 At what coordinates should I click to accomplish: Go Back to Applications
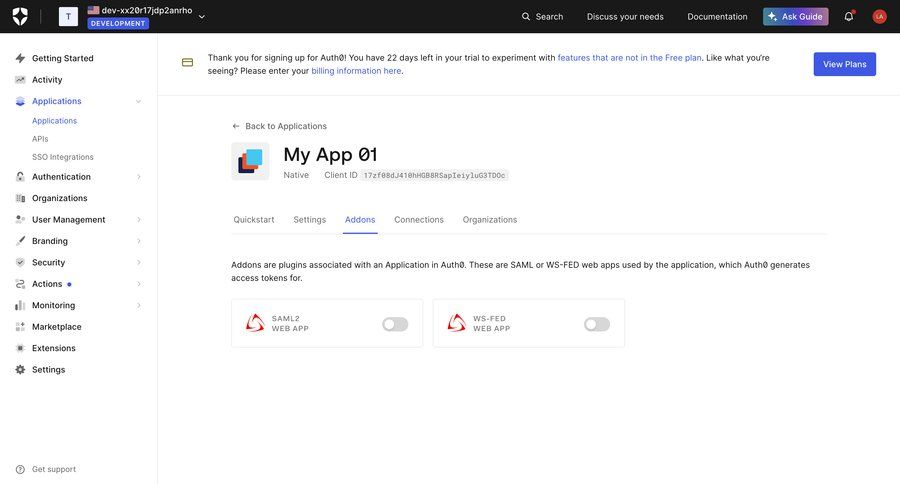[280, 126]
